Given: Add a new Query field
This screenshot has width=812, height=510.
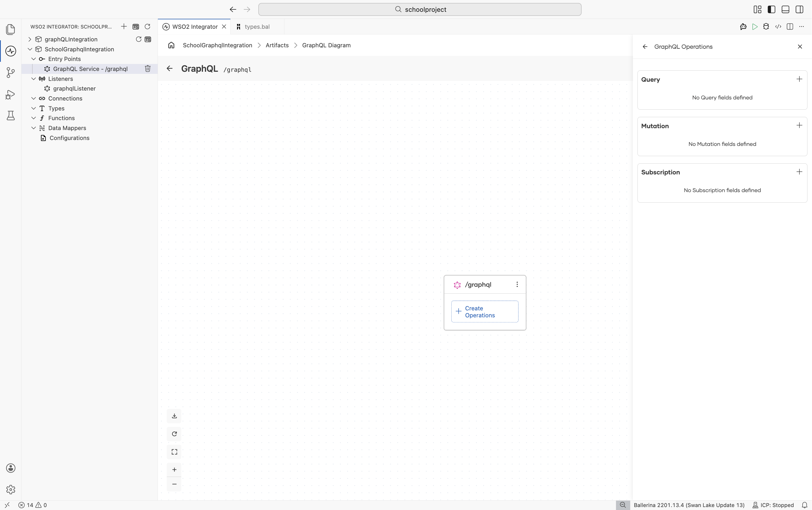Looking at the screenshot, I should tap(799, 79).
